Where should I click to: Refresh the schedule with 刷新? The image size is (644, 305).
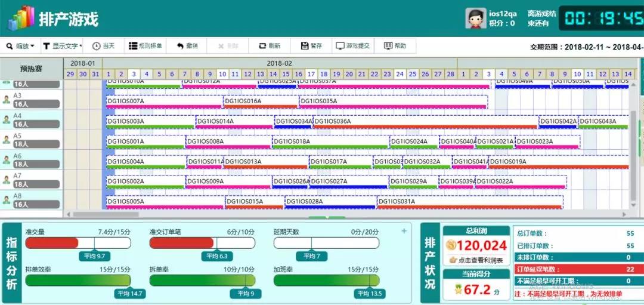click(x=270, y=46)
